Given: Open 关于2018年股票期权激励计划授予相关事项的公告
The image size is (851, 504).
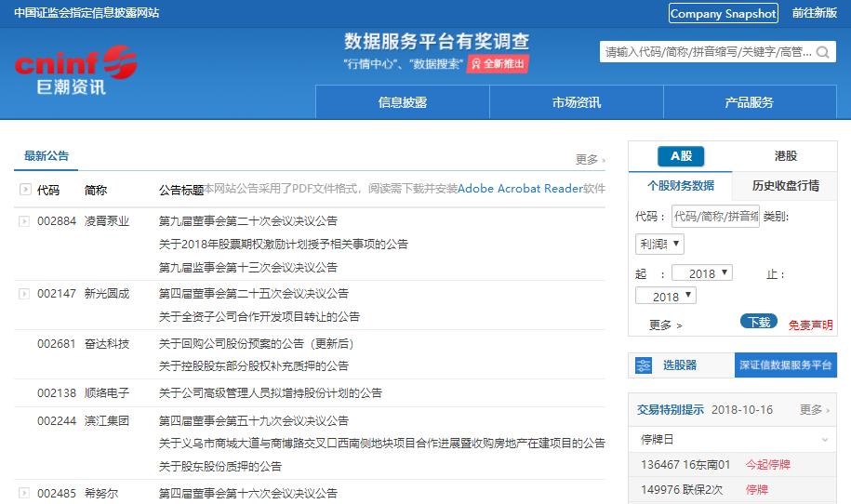Looking at the screenshot, I should click(284, 245).
